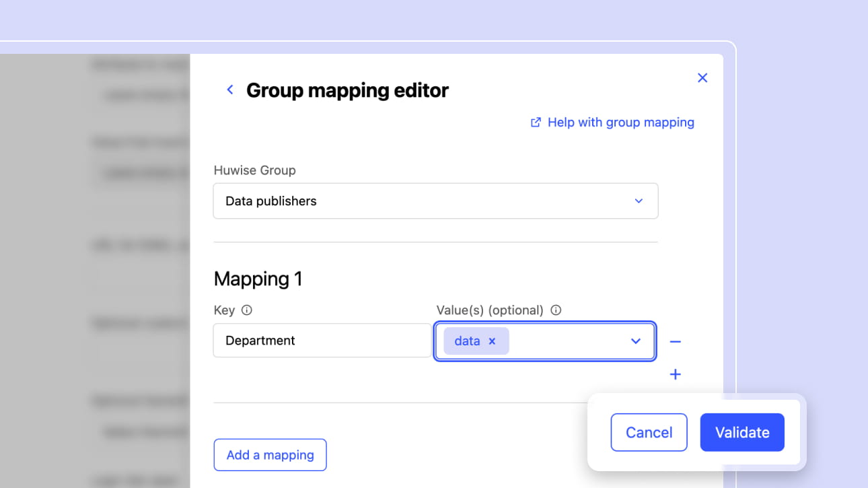
Task: Close the Group mapping editor panel
Action: [702, 78]
